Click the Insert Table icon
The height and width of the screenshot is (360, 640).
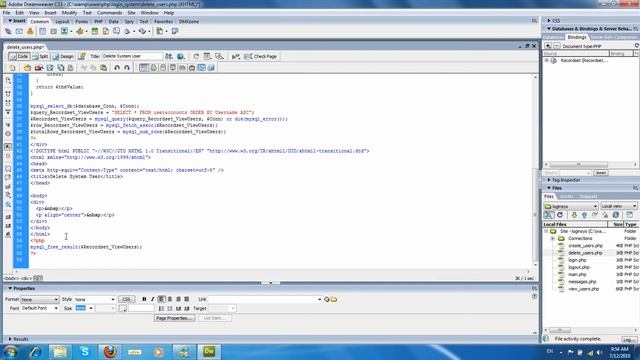(42, 31)
